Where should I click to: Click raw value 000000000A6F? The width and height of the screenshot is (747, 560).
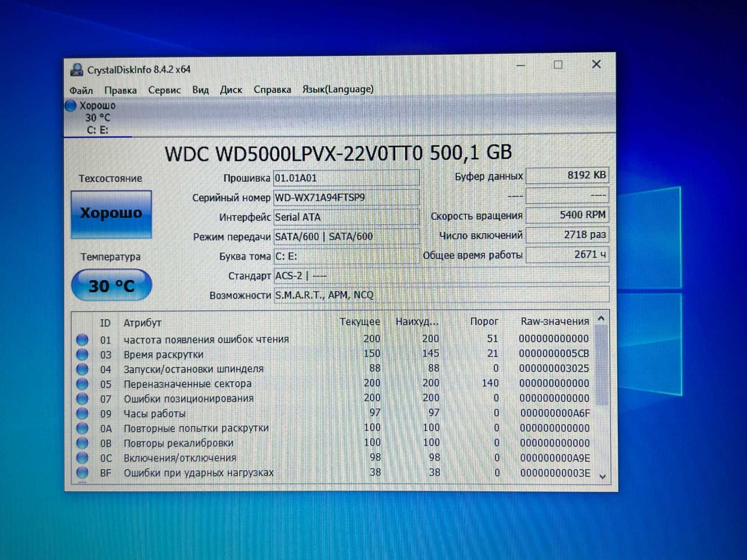point(555,413)
